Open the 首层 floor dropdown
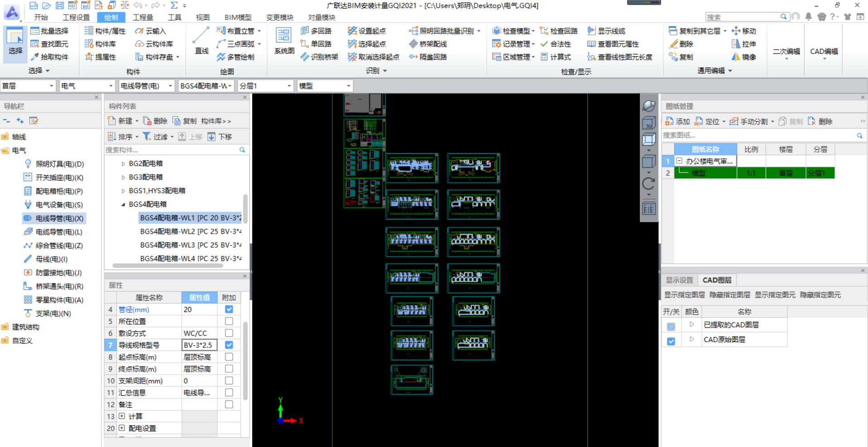The image size is (868, 447). [x=28, y=86]
